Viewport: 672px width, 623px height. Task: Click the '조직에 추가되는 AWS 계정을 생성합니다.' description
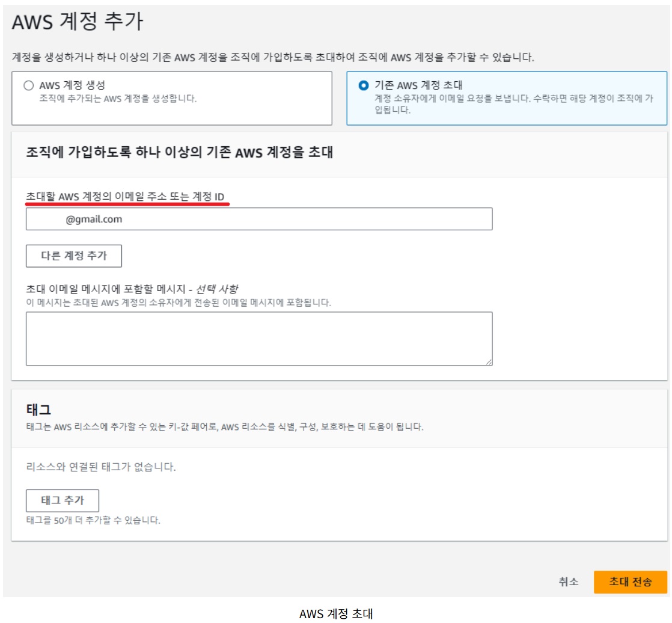(x=118, y=99)
